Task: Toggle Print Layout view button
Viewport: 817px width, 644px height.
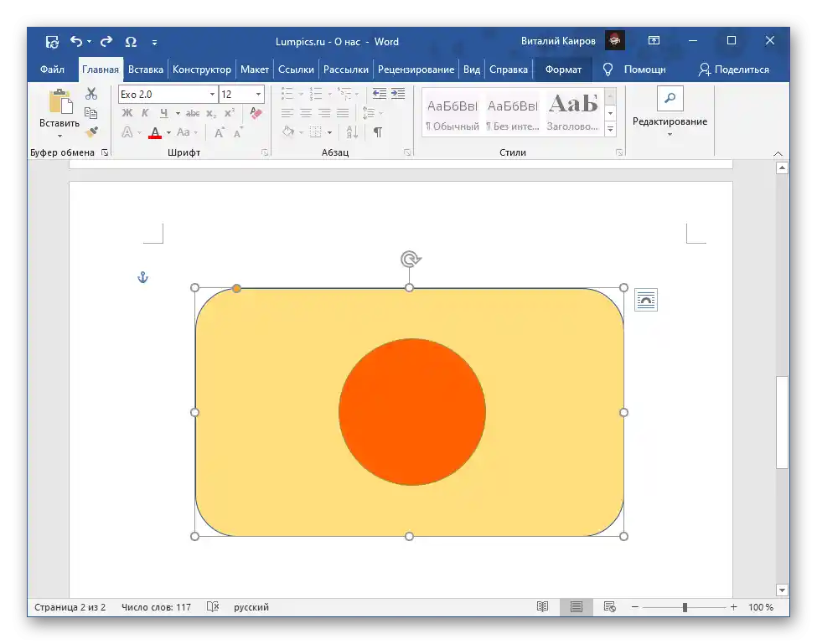Action: click(x=577, y=607)
